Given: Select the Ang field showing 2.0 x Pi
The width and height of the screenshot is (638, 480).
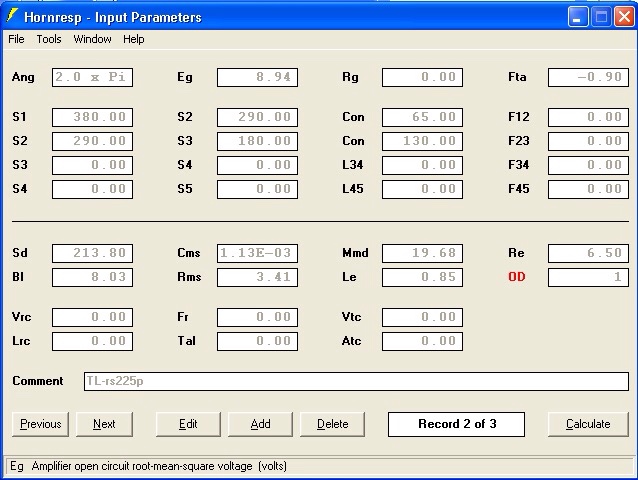Looking at the screenshot, I should point(92,77).
